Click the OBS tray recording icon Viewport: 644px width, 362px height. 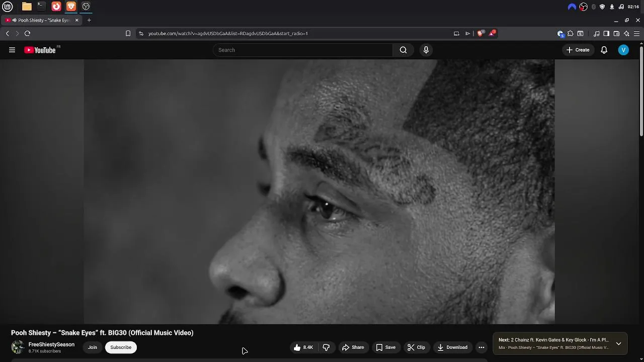tap(584, 7)
